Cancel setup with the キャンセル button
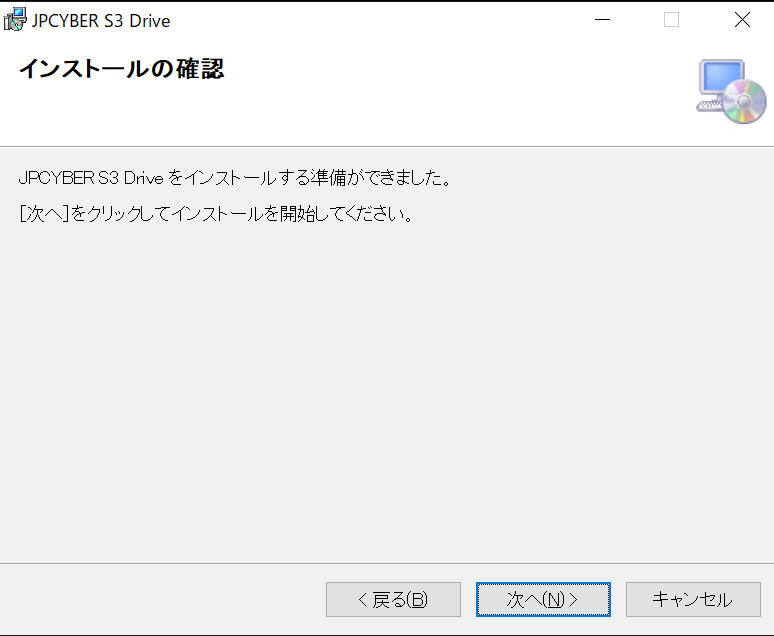 coord(693,599)
